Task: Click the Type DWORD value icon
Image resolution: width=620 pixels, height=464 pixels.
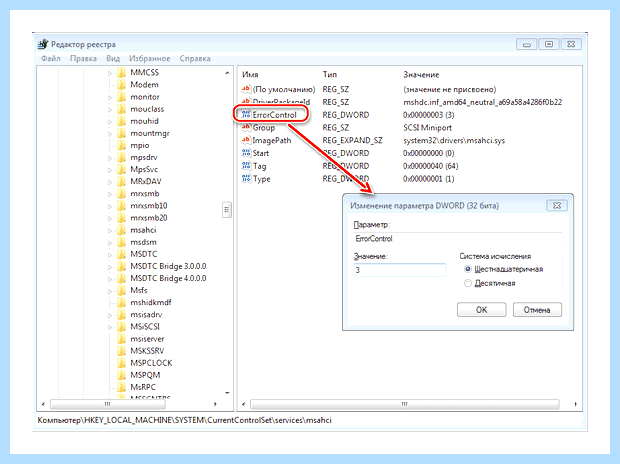Action: tap(246, 179)
